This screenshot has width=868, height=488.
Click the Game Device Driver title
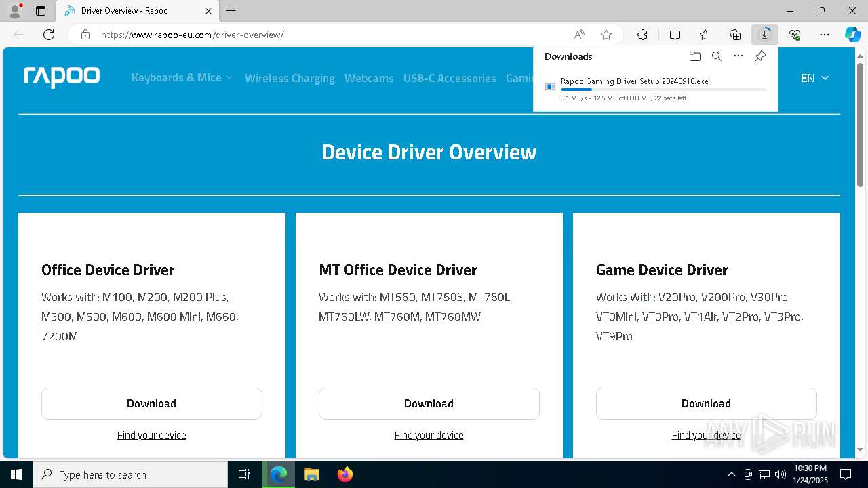pos(662,270)
